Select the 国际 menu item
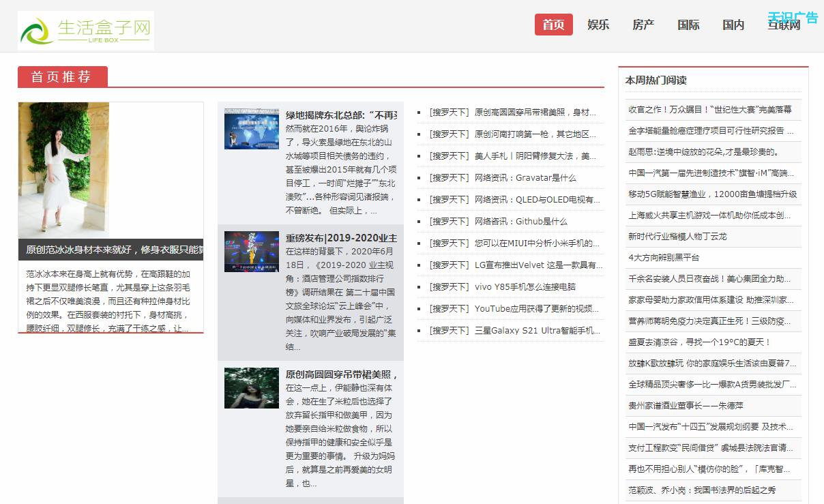The image size is (824, 504). [688, 25]
